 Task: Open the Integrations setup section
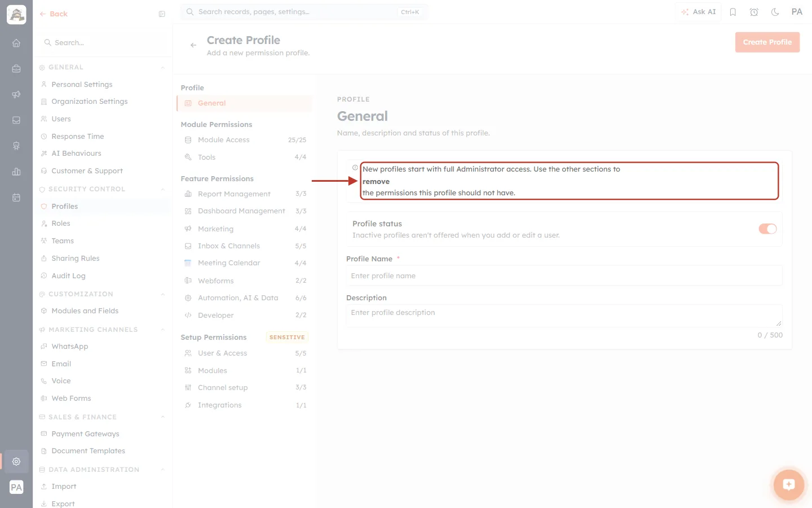click(244, 405)
